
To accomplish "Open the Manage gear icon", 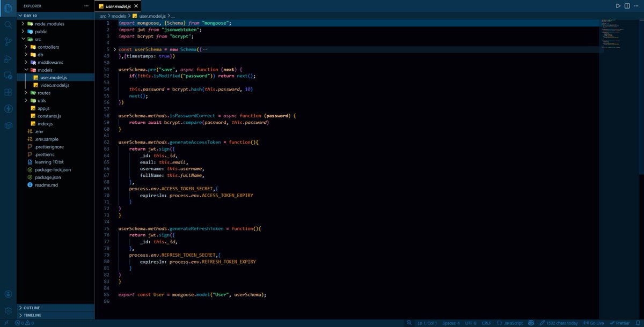I will tap(8, 310).
